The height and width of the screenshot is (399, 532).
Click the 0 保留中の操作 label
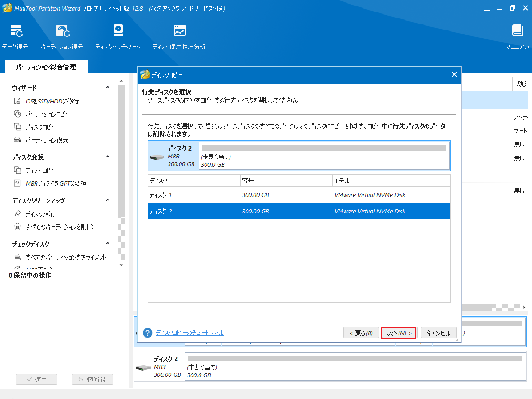[30, 275]
